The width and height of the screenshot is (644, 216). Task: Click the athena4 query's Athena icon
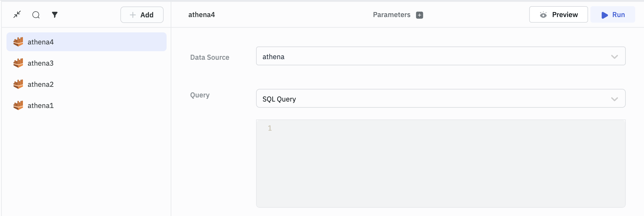pyautogui.click(x=18, y=42)
